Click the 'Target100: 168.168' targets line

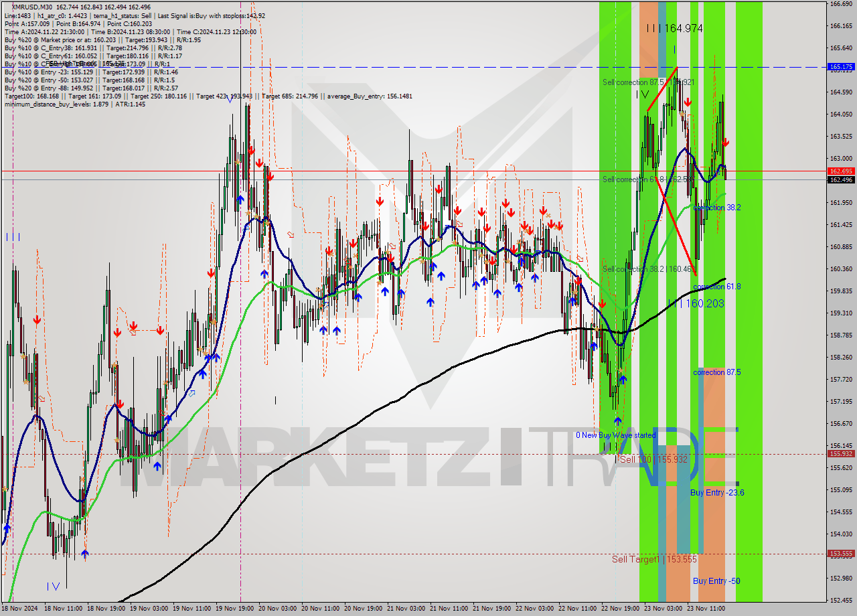pos(208,96)
